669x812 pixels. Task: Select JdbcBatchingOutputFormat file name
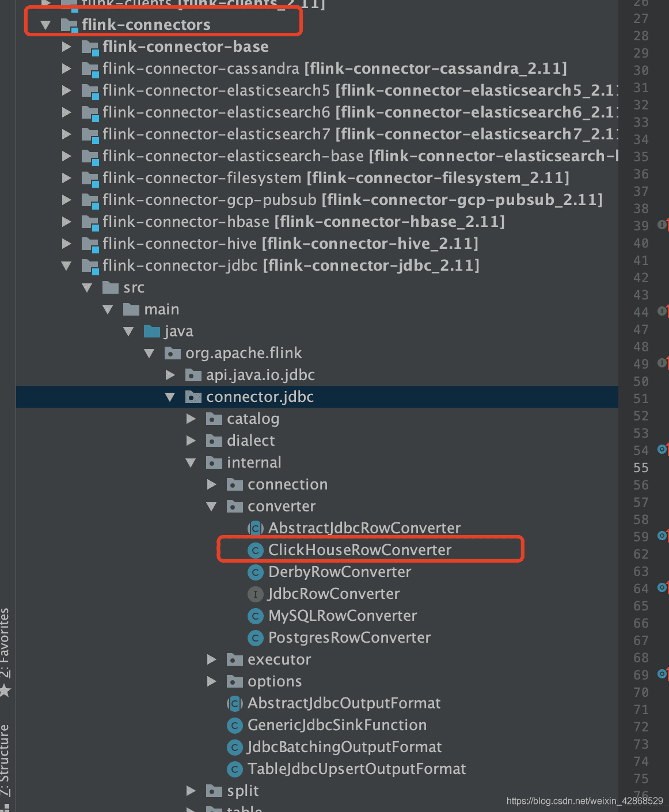[345, 747]
